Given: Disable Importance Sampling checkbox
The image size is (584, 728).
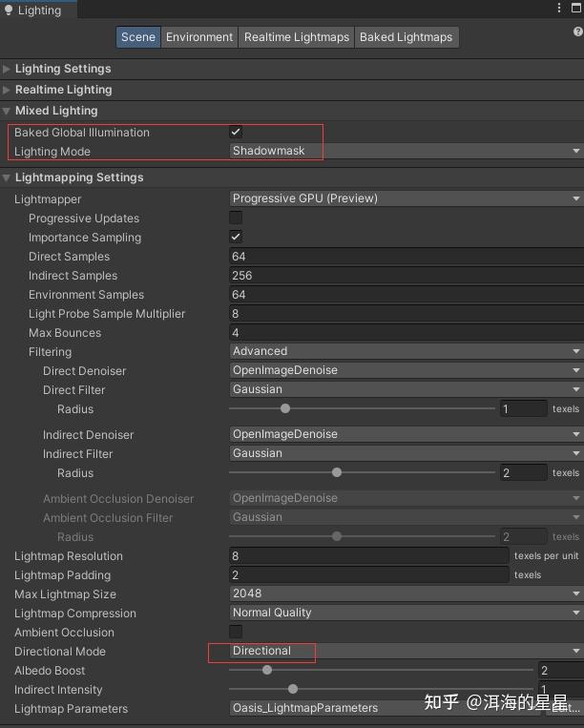Looking at the screenshot, I should point(236,237).
